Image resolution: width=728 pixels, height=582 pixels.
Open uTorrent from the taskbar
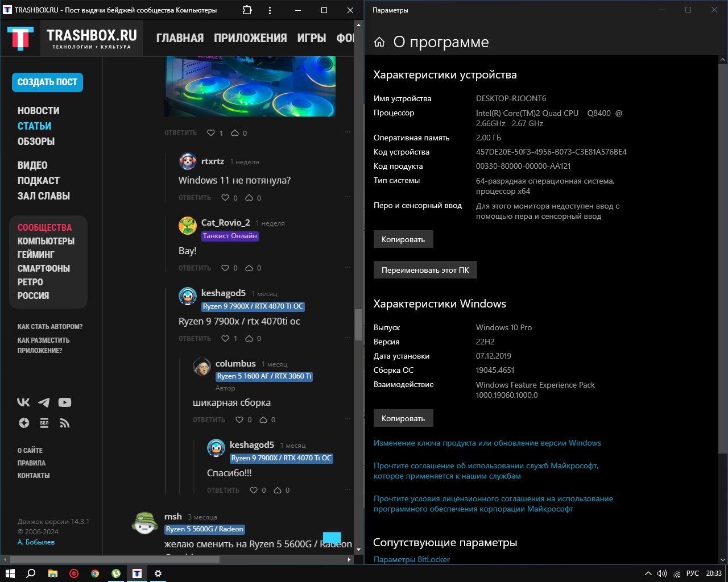(116, 573)
